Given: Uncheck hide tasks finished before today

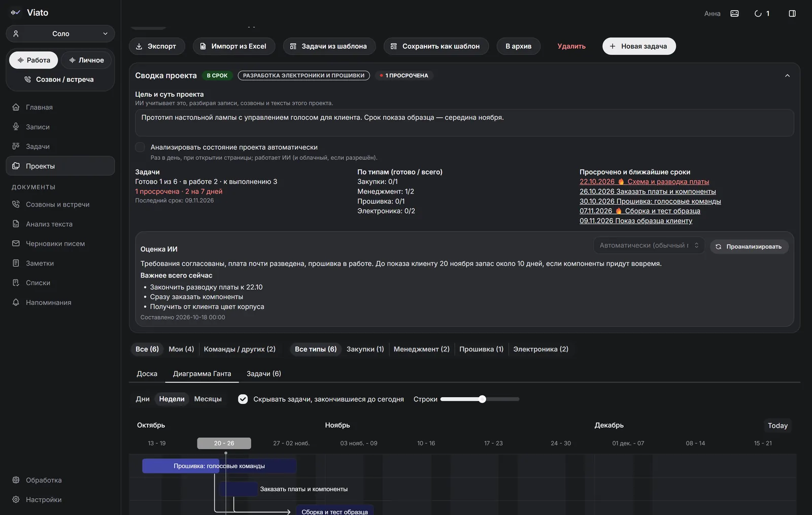Looking at the screenshot, I should 243,399.
